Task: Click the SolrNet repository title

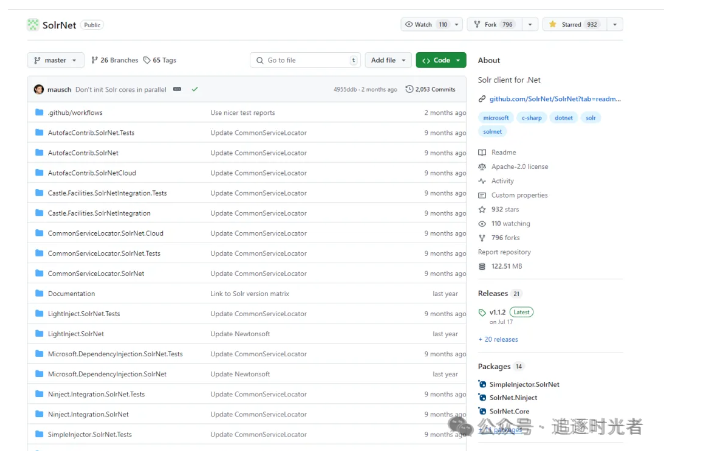Action: pos(59,25)
